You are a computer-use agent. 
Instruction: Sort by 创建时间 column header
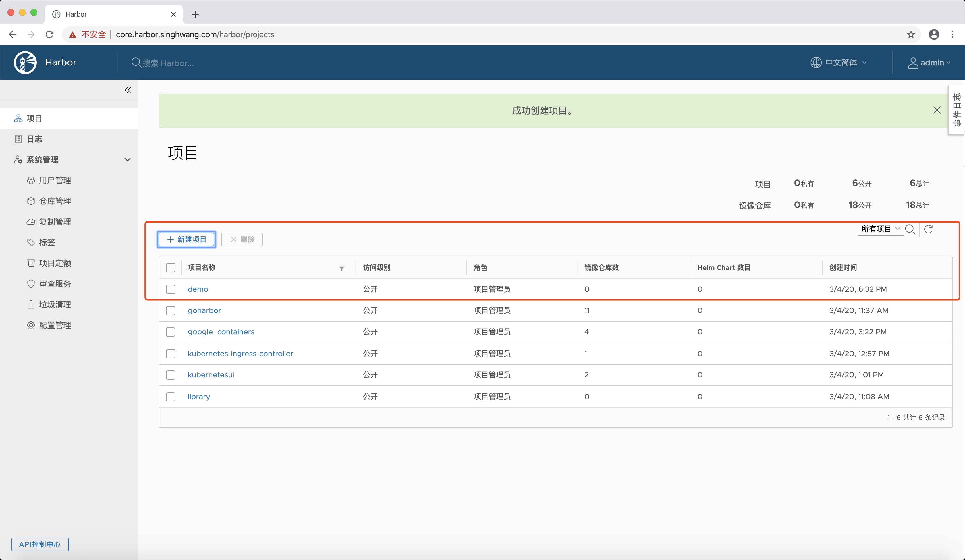(x=843, y=267)
